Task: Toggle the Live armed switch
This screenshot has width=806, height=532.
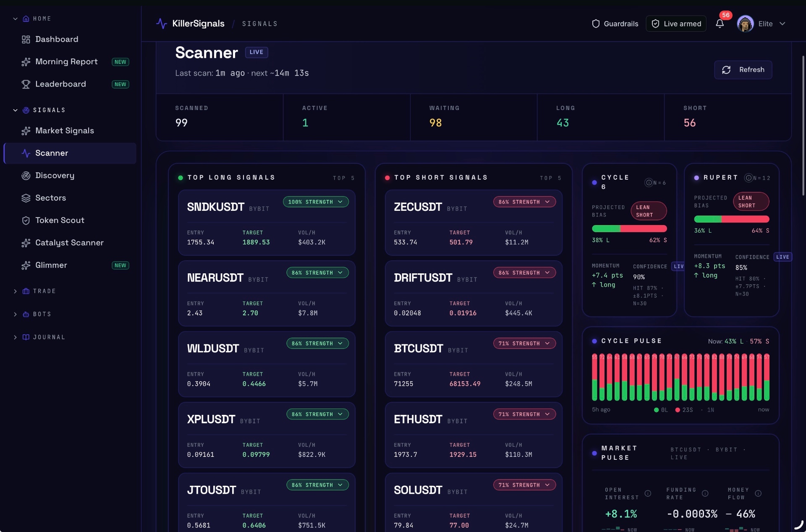Action: tap(676, 24)
